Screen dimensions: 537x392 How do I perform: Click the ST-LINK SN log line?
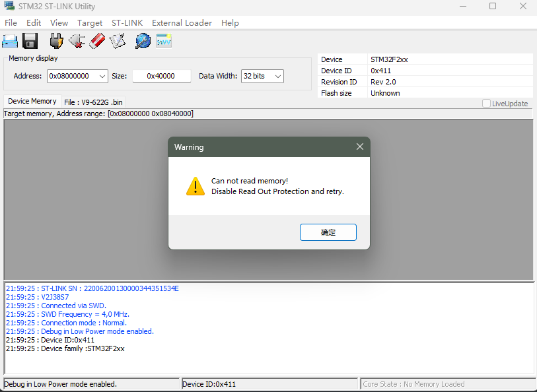pos(92,288)
